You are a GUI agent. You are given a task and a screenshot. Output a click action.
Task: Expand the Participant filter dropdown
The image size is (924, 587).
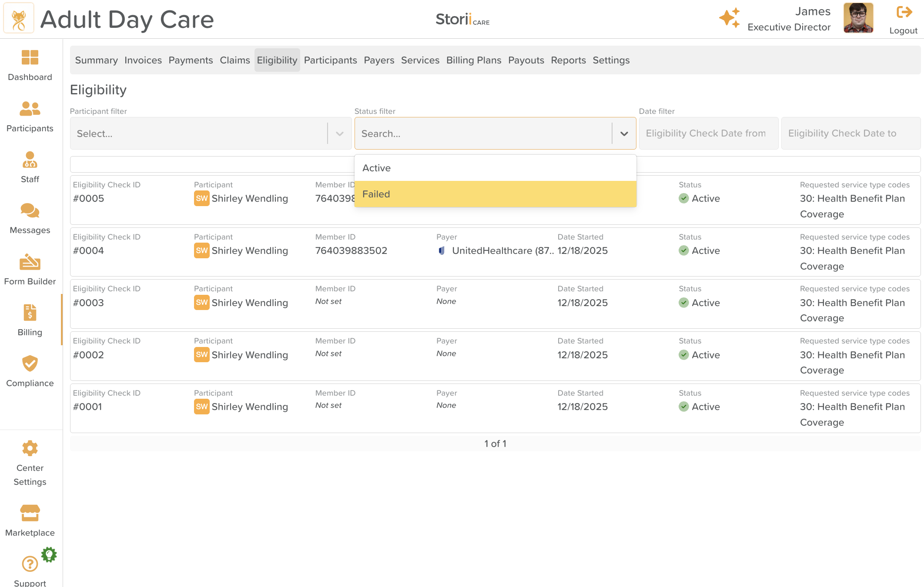340,133
